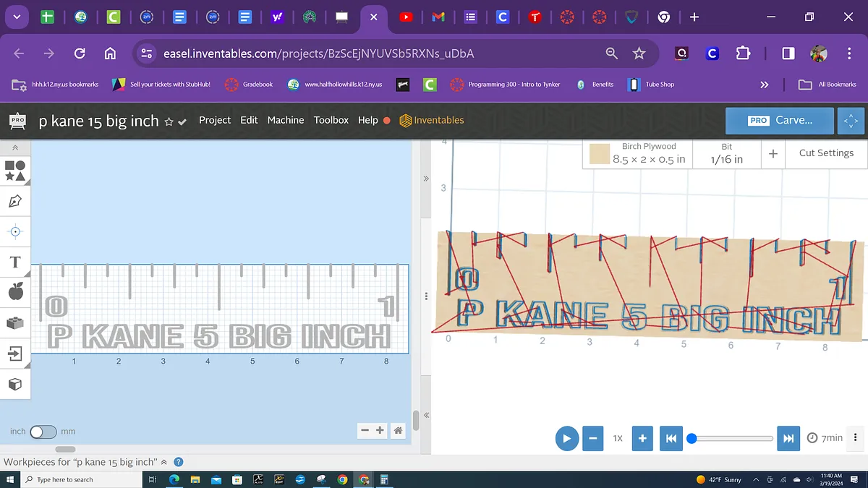Play the carve simulation preview
This screenshot has width=868, height=488.
[566, 438]
